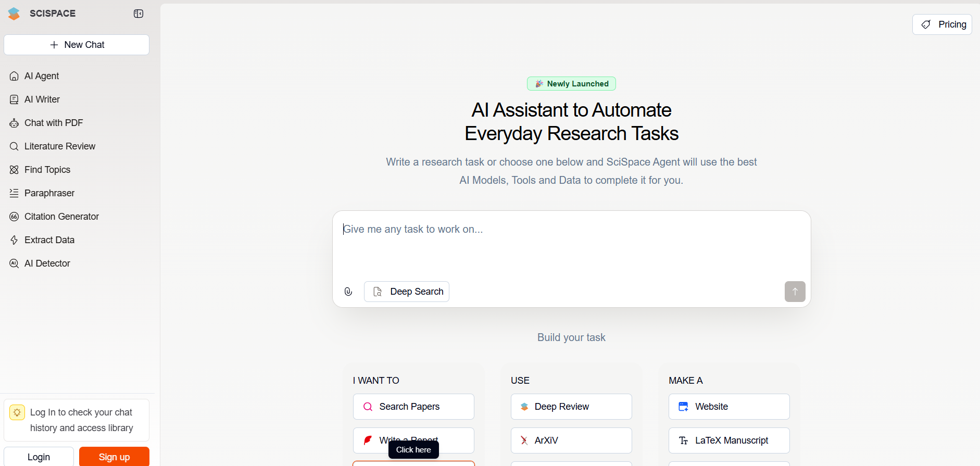Image resolution: width=980 pixels, height=466 pixels.
Task: Submit the task with the arrow send button
Action: [x=795, y=292]
